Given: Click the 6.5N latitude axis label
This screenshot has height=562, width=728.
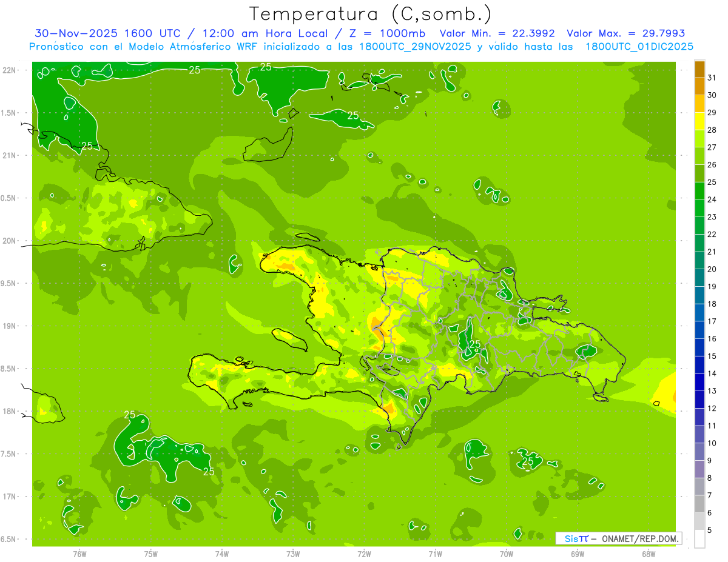Looking at the screenshot, I should pos(9,540).
